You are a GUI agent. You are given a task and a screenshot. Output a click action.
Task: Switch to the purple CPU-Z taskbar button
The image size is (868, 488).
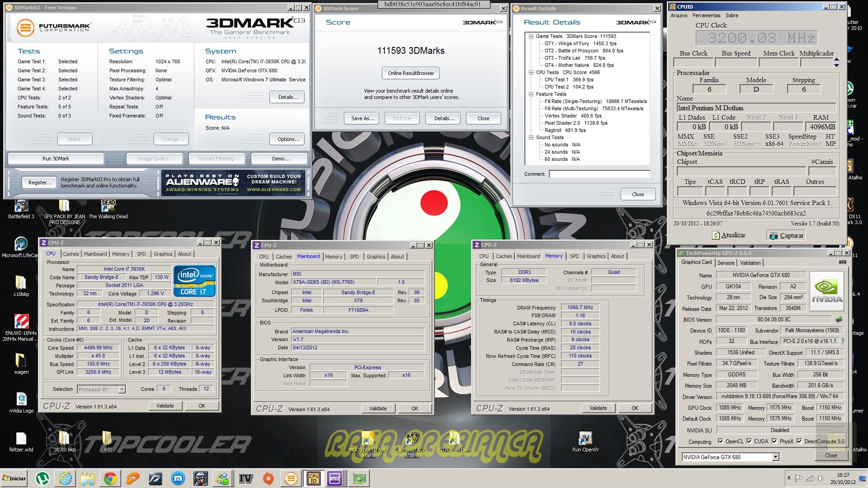[x=335, y=479]
